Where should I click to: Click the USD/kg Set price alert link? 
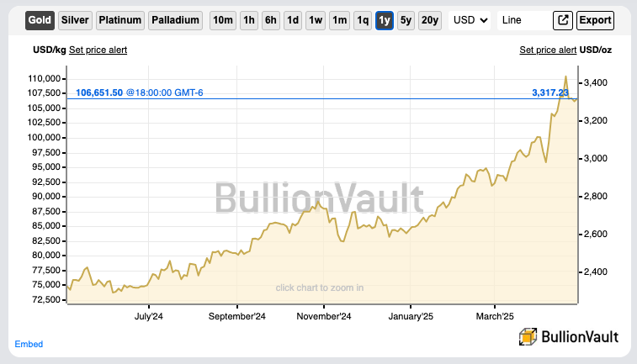coord(98,50)
